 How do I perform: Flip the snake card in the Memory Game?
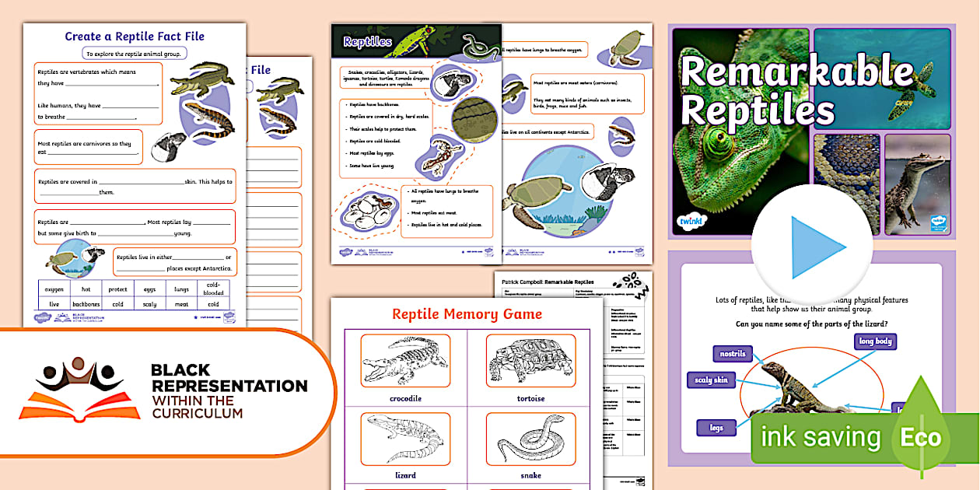point(529,439)
